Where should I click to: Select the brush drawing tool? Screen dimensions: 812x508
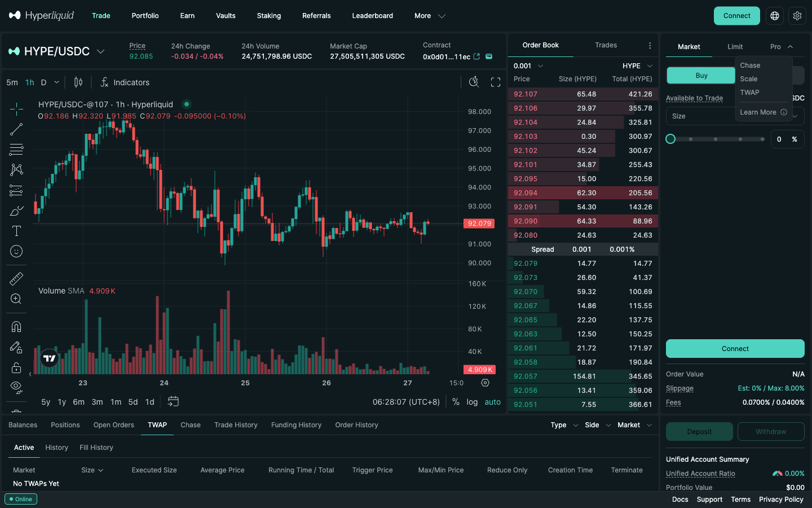(x=16, y=211)
